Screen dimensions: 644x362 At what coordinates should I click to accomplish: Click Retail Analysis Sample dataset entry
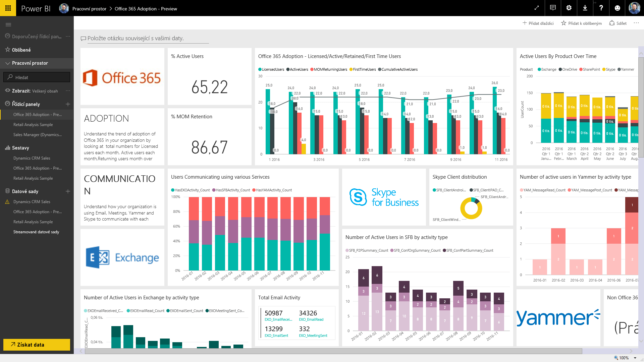33,222
